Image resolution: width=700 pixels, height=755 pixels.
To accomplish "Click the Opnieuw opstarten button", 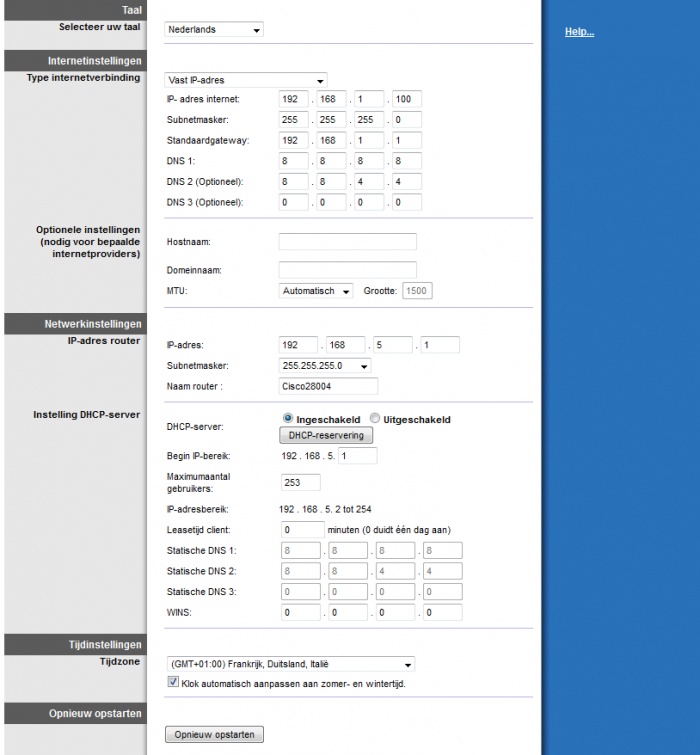I will [x=214, y=734].
